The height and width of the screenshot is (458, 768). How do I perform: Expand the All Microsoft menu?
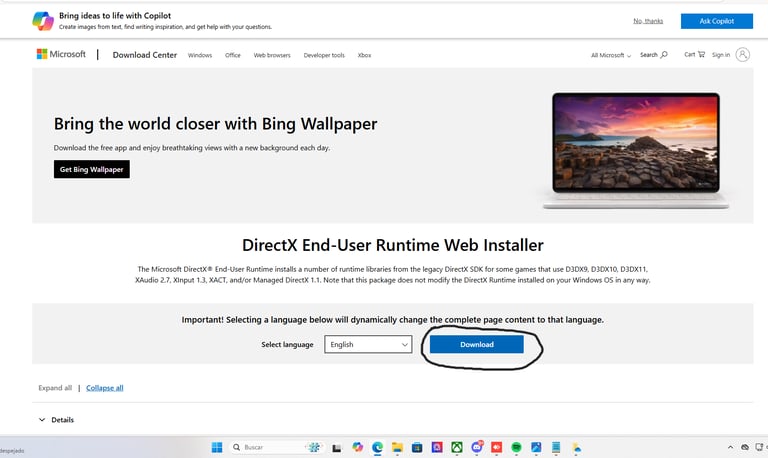[611, 55]
